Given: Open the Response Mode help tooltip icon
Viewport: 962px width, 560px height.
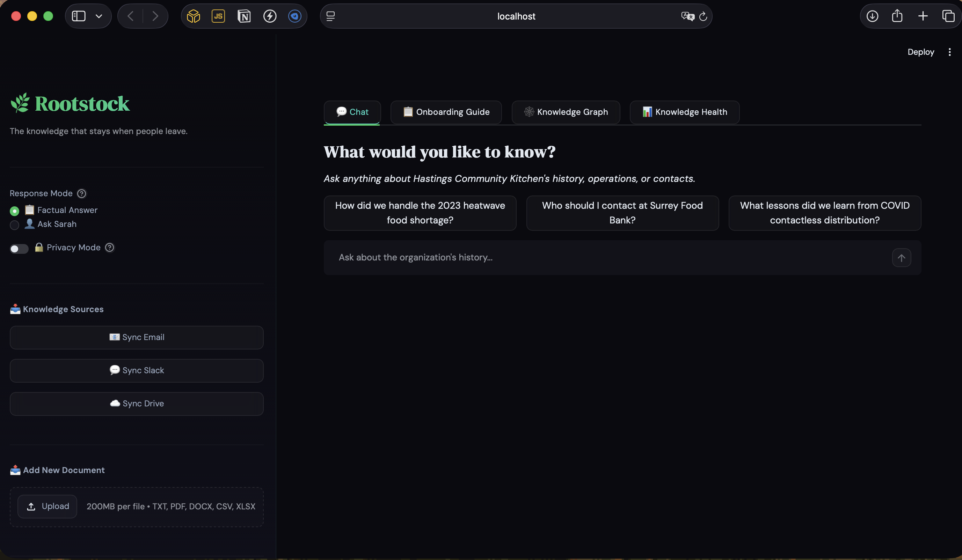Looking at the screenshot, I should click(81, 193).
